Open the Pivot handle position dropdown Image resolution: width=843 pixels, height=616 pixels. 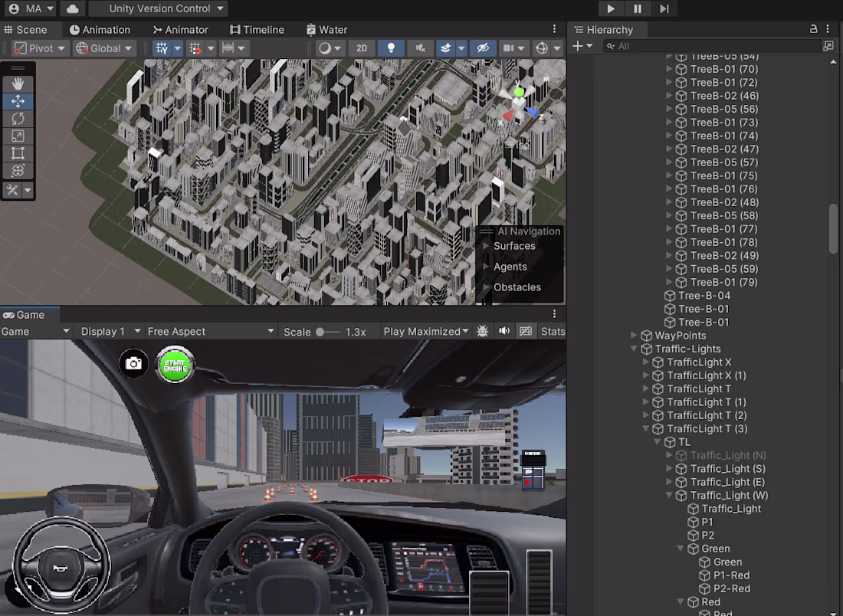tap(41, 48)
